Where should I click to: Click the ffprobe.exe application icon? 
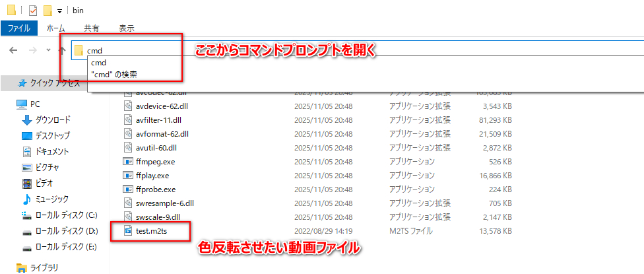pyautogui.click(x=128, y=189)
